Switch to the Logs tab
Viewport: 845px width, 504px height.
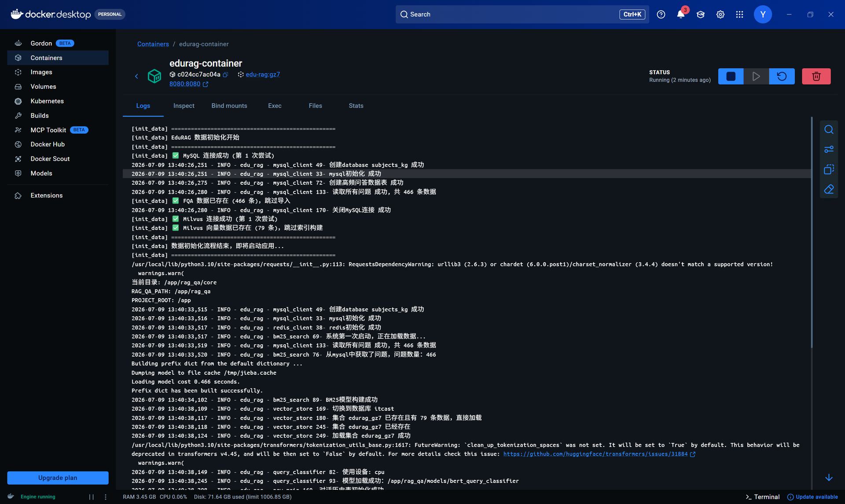pyautogui.click(x=143, y=106)
